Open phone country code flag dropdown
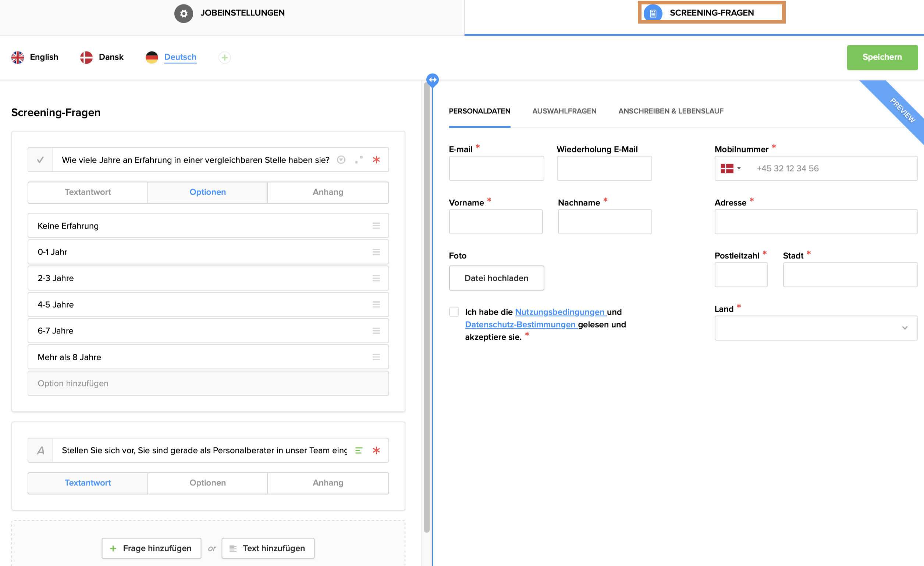 tap(731, 169)
